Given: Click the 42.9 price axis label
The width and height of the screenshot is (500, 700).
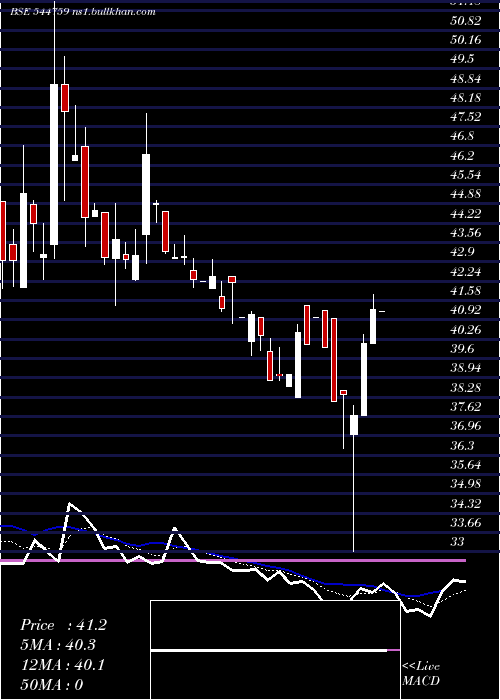Looking at the screenshot, I should 462,252.
